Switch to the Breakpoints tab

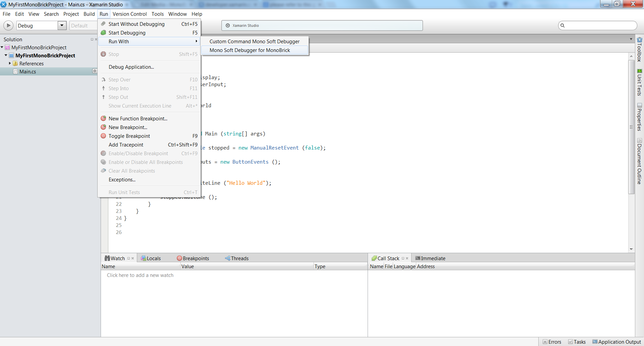tap(193, 258)
